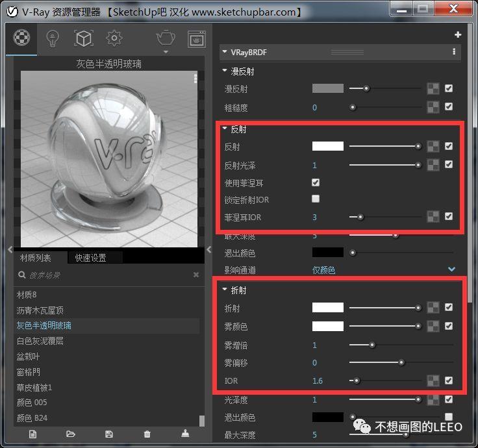
Task: Toggle 粗糙度 texture checkbox
Action: 448,106
